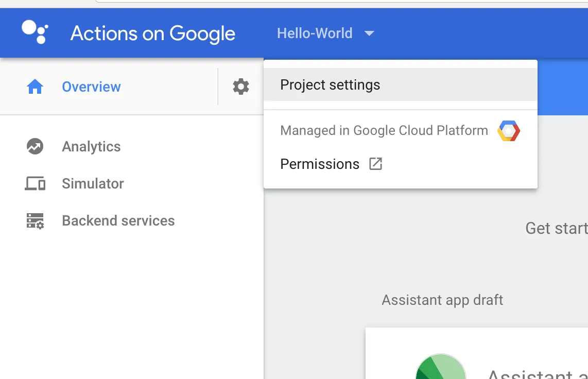Viewport: 588px width, 379px height.
Task: Click the external link icon beside Permissions
Action: pos(376,164)
